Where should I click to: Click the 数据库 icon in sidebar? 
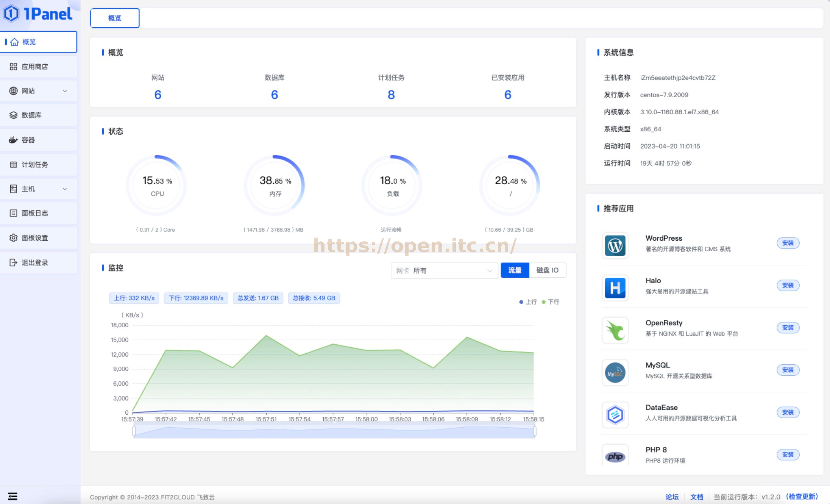click(13, 115)
